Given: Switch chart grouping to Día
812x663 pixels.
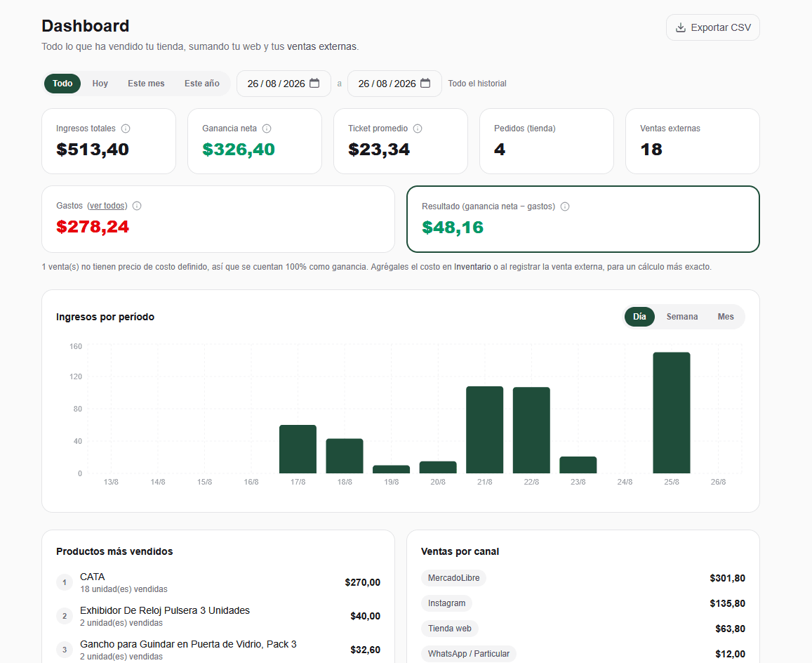Looking at the screenshot, I should pyautogui.click(x=639, y=317).
